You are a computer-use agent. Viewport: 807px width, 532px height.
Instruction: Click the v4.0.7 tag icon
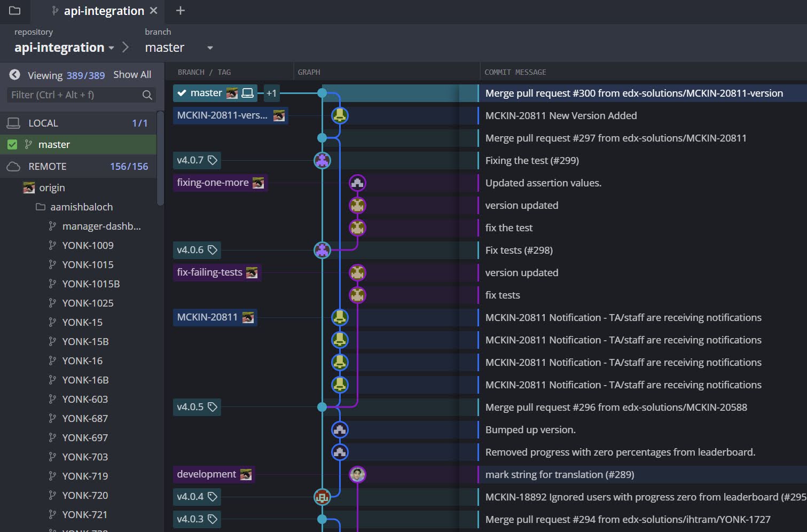click(x=213, y=160)
